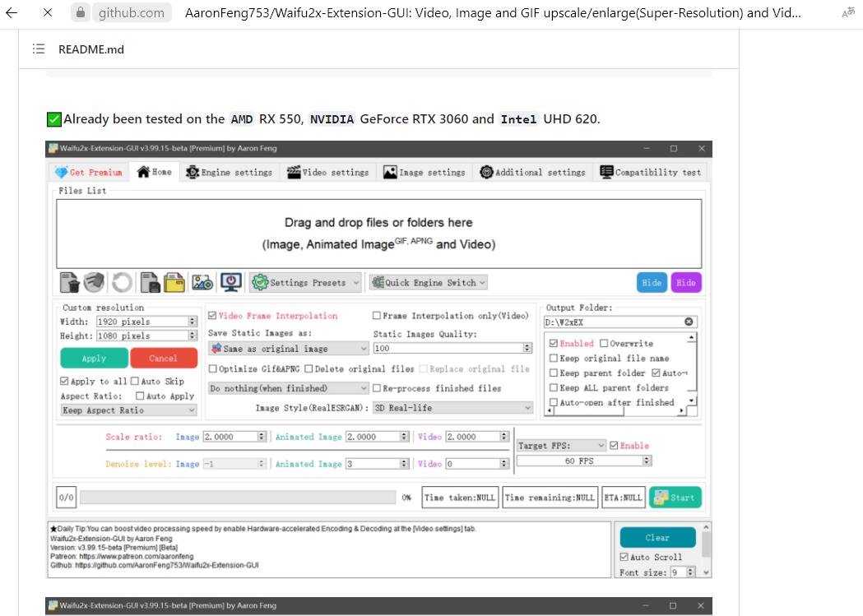The width and height of the screenshot is (863, 616).
Task: Click the Start button icon
Action: (x=661, y=498)
